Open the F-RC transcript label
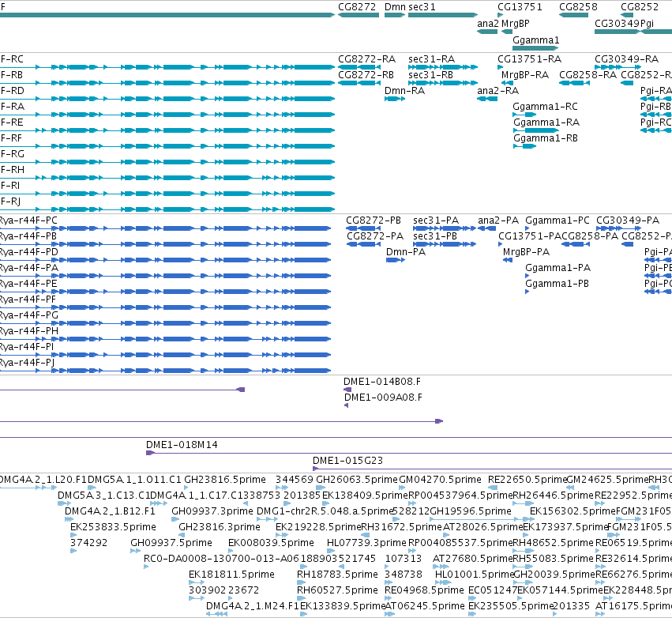 coord(12,58)
